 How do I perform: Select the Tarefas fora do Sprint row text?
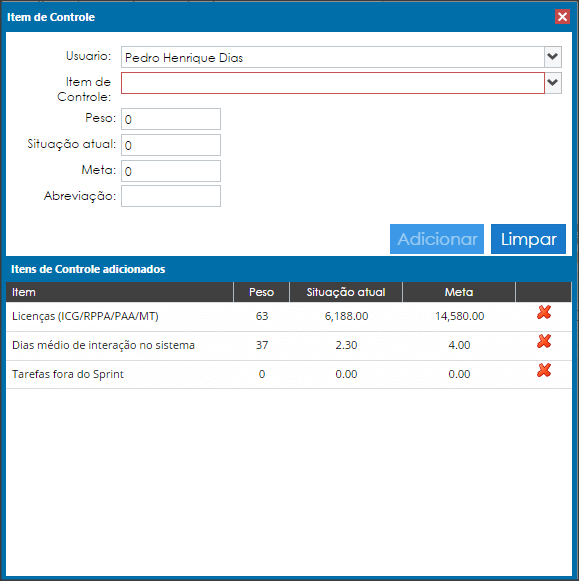(68, 374)
